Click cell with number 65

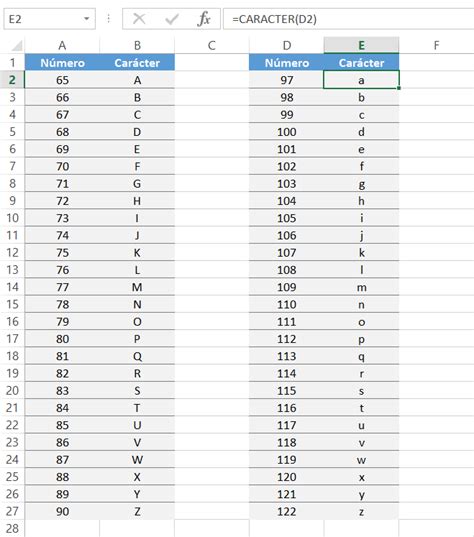(x=62, y=80)
